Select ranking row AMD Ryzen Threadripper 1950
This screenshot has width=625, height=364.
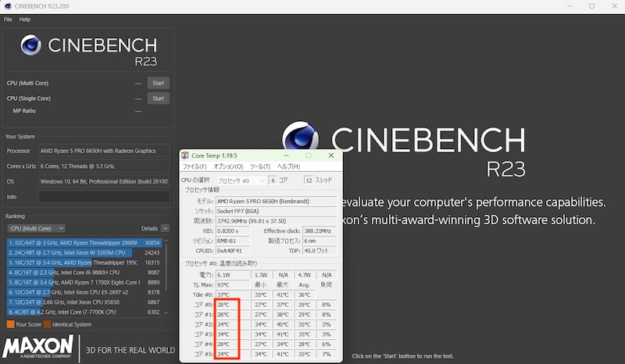(x=84, y=262)
